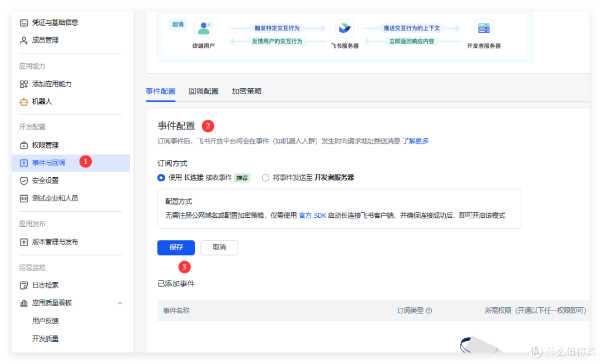Image resolution: width=601 pixels, height=364 pixels.
Task: Click the 权限管理 lock icon
Action: 24,145
